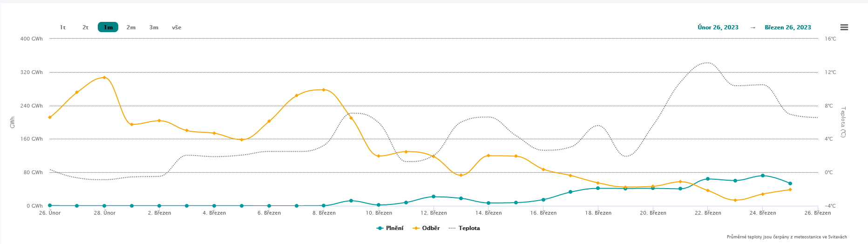Screen dimensions: 868x244
Task: Click the Odběr peak point on 28. Únor
Action: pyautogui.click(x=104, y=77)
